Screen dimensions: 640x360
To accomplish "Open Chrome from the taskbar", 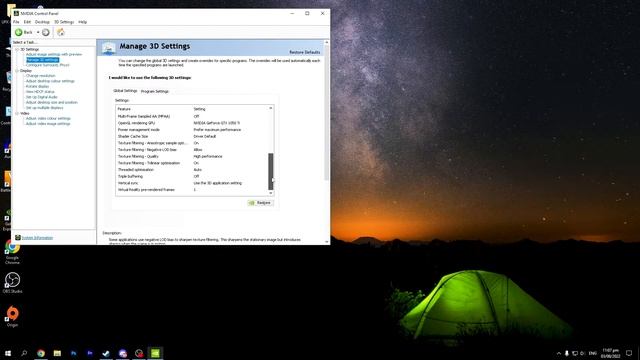I will [41, 353].
